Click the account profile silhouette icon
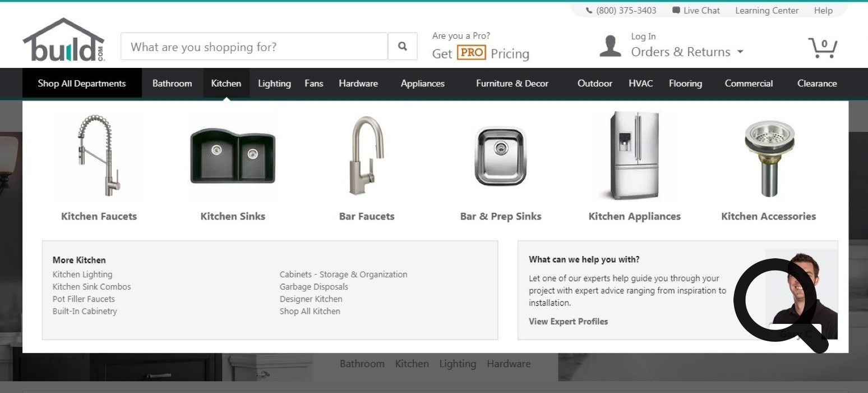The width and height of the screenshot is (868, 393). click(x=610, y=46)
